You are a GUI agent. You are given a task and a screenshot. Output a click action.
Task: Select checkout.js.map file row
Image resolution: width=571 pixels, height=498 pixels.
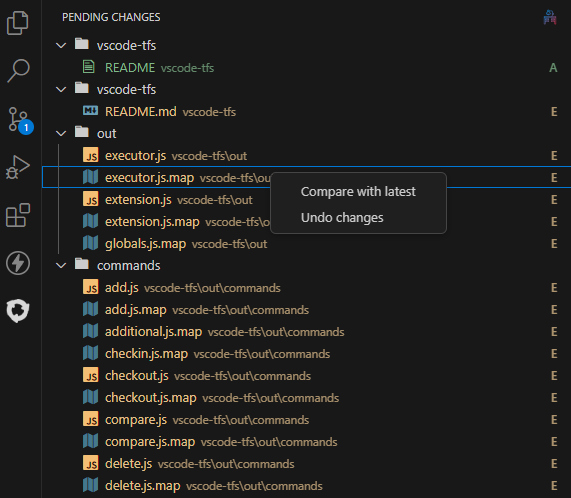point(307,398)
